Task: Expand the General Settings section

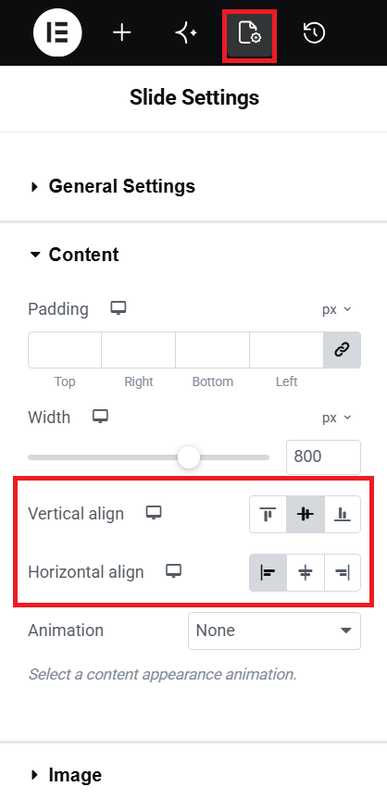Action: click(113, 186)
